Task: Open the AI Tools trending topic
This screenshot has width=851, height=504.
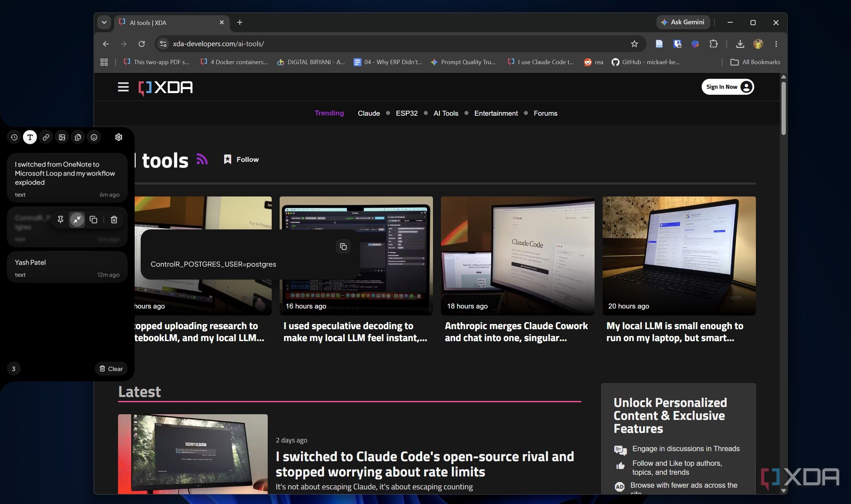Action: 446,113
